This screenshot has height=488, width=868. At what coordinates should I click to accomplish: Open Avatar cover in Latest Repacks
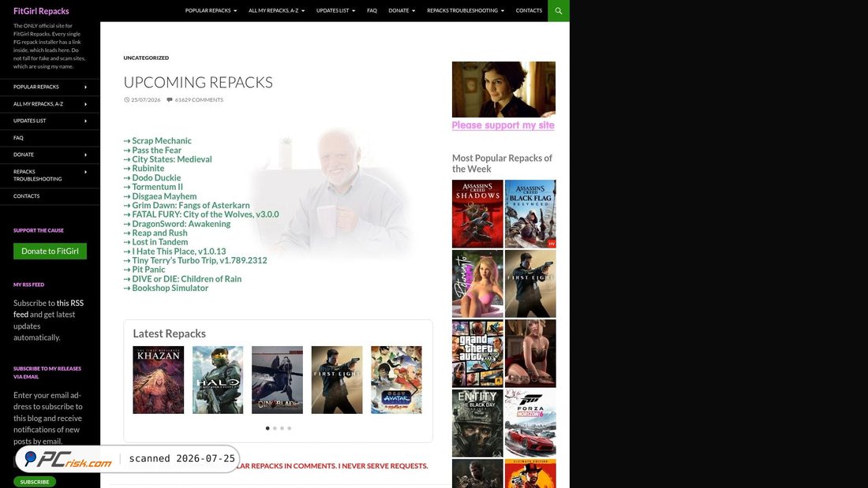396,380
